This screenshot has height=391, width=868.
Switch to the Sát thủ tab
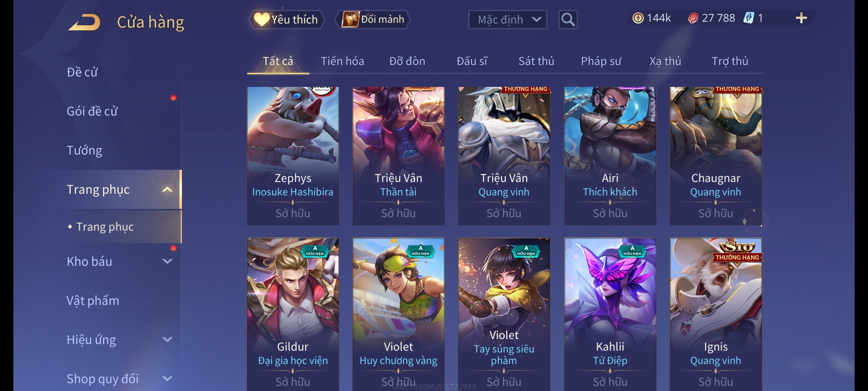point(536,61)
